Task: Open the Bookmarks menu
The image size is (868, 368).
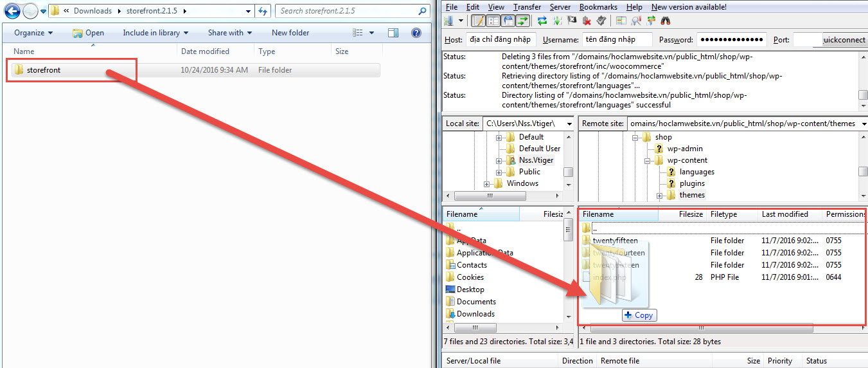Action: click(598, 6)
